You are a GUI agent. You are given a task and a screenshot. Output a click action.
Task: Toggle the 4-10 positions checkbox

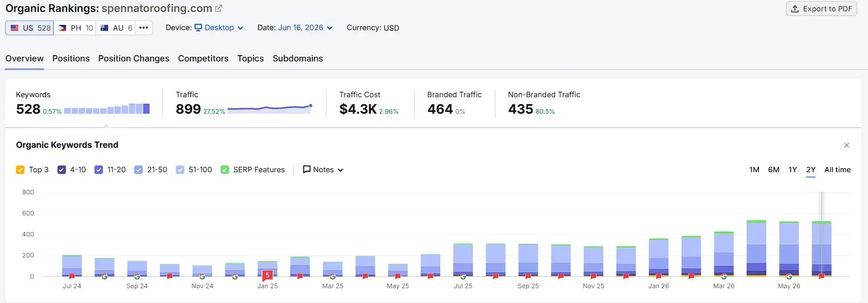coord(62,169)
